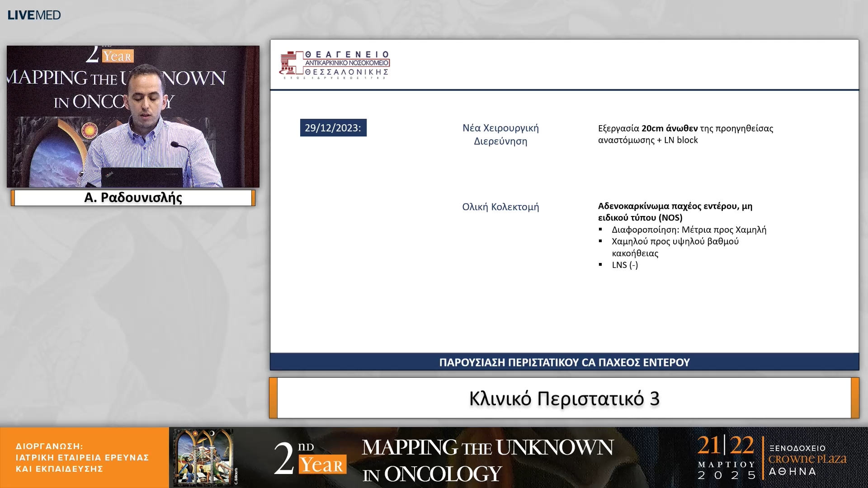Click the LIVEMED logo

click(x=34, y=15)
